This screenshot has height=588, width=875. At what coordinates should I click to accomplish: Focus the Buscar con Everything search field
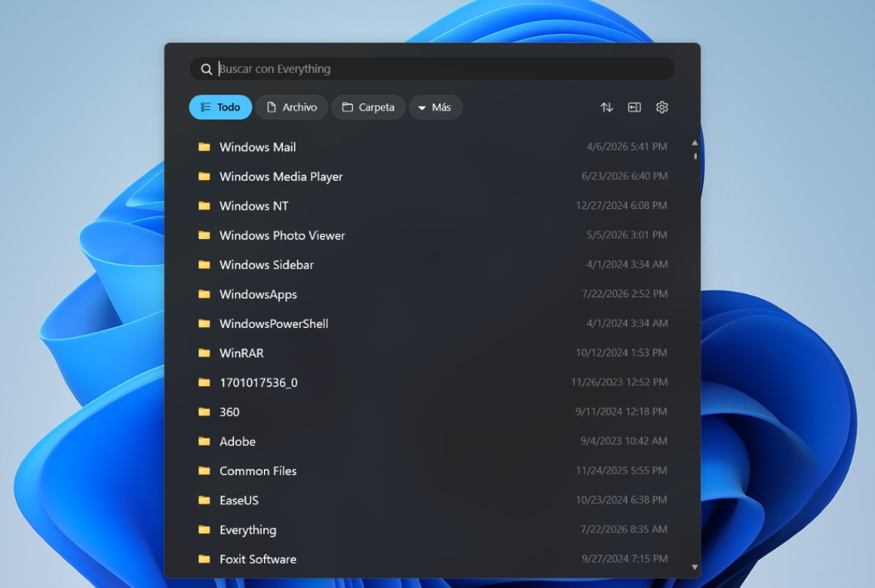click(x=432, y=69)
